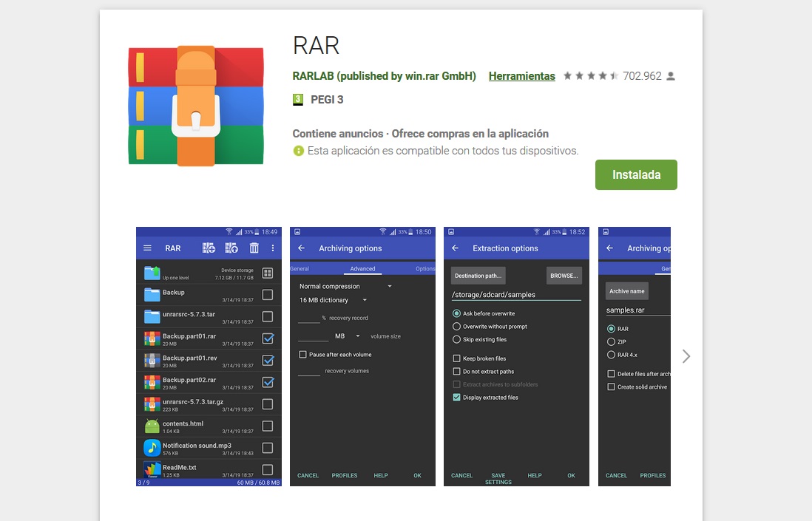Image resolution: width=812 pixels, height=521 pixels.
Task: Select Overwrite without prompt radio button
Action: (456, 326)
